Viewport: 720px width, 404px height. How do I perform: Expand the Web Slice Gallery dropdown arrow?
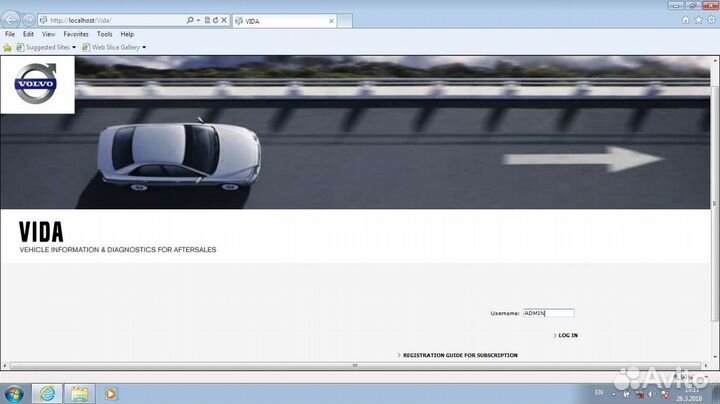(144, 47)
